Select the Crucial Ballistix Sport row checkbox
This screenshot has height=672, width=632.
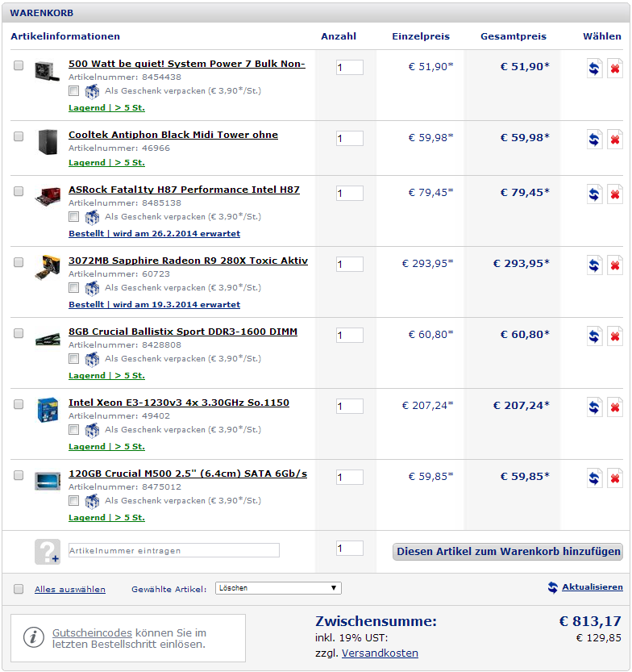click(19, 333)
